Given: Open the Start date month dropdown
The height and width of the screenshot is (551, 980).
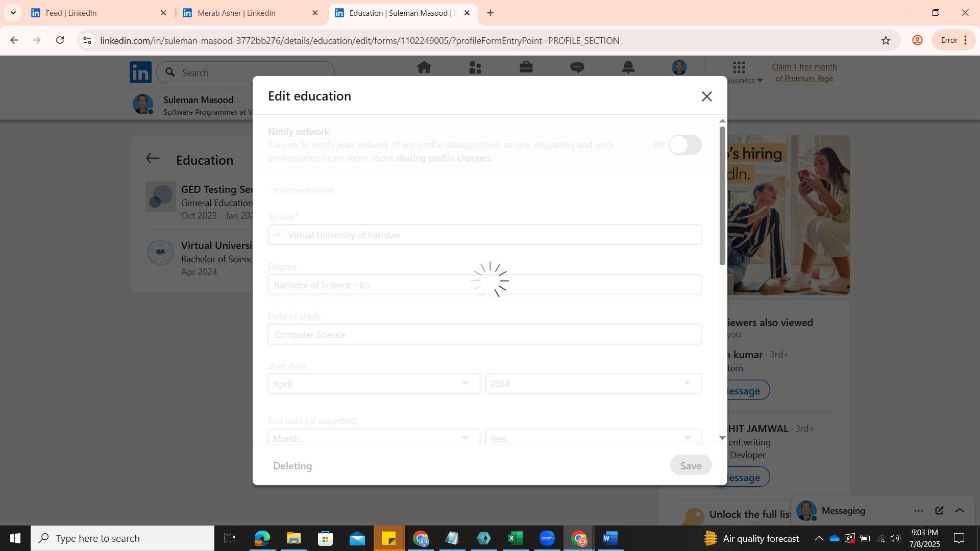Looking at the screenshot, I should (x=374, y=384).
